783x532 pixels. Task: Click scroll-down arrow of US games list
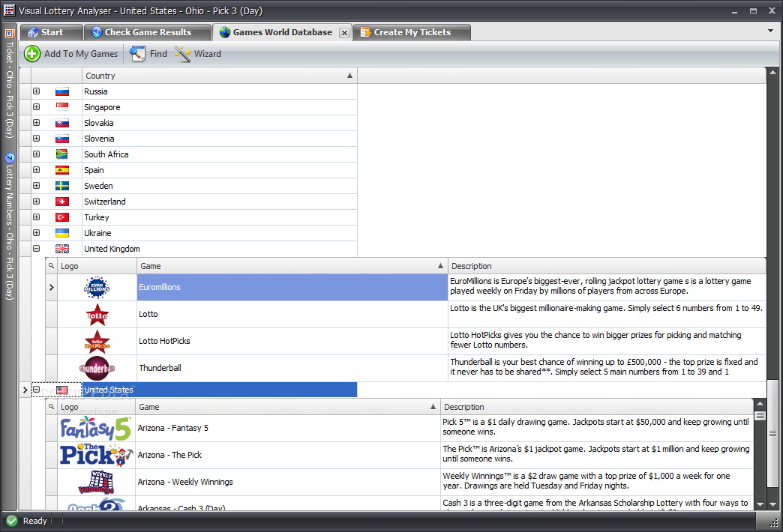760,504
